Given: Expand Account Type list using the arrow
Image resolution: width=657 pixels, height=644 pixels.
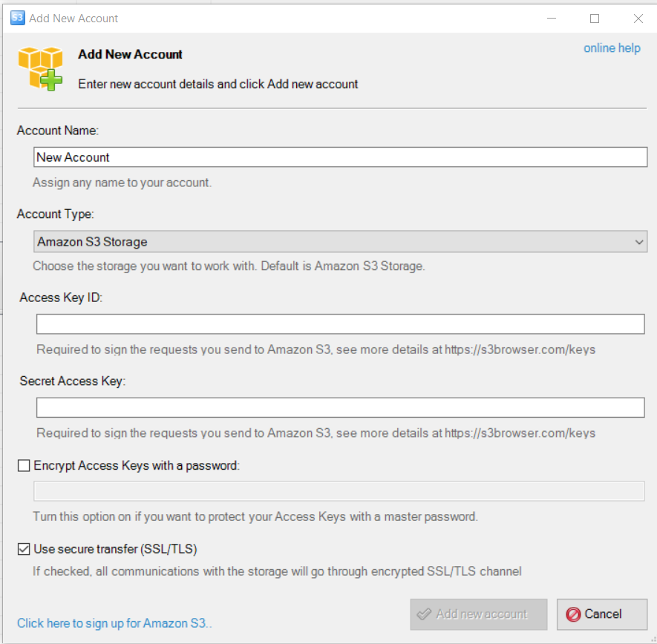Looking at the screenshot, I should (638, 242).
